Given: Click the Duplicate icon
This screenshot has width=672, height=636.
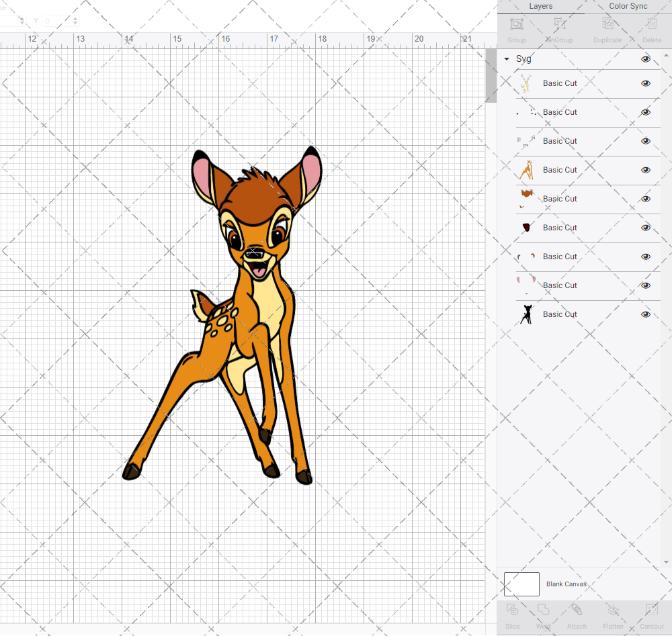Looking at the screenshot, I should point(607,24).
